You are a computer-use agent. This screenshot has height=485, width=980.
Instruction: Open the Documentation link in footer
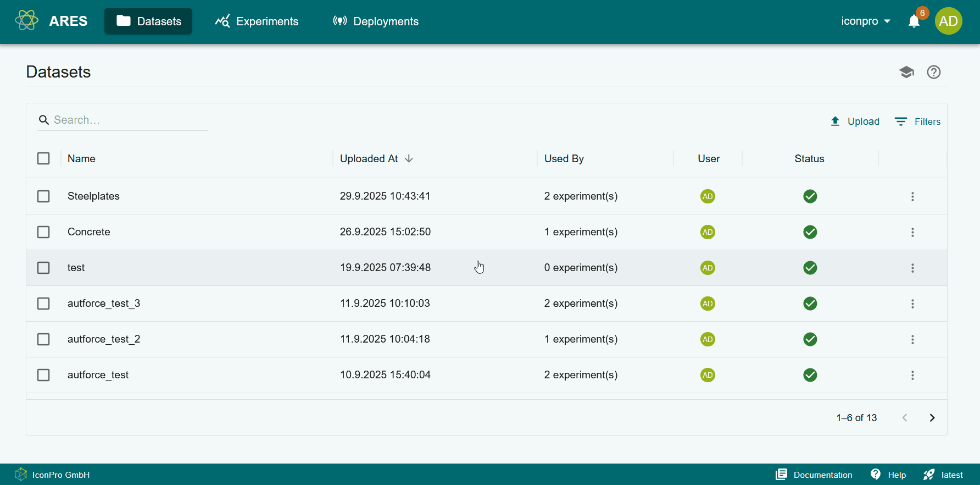pyautogui.click(x=814, y=475)
